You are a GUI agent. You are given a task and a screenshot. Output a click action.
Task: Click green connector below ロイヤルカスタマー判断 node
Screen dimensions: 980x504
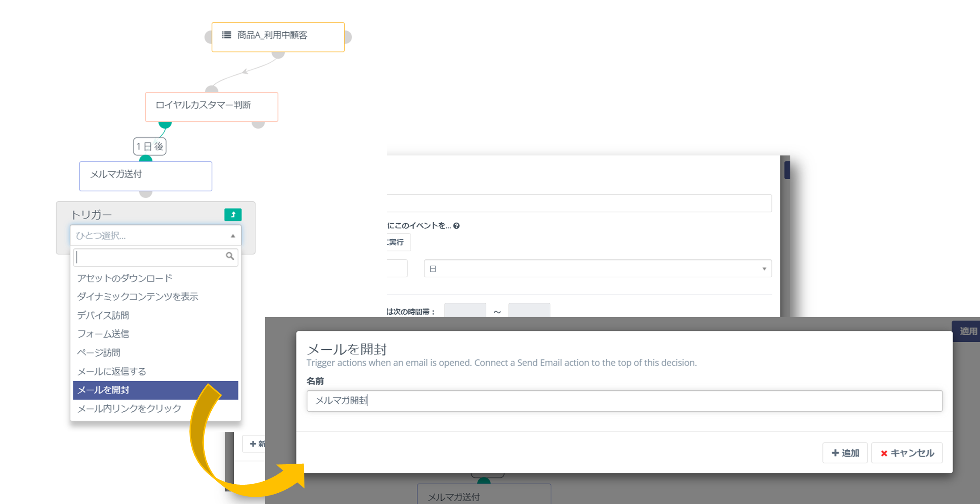(x=165, y=125)
